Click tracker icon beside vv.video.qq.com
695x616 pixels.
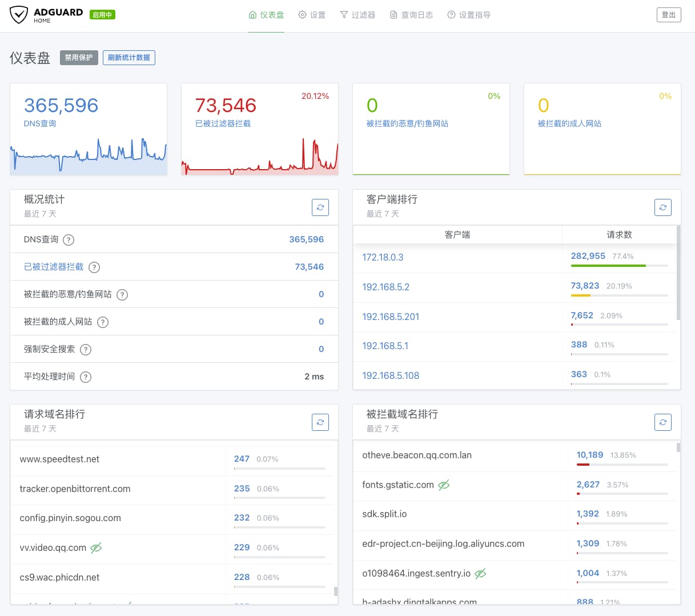[x=96, y=548]
